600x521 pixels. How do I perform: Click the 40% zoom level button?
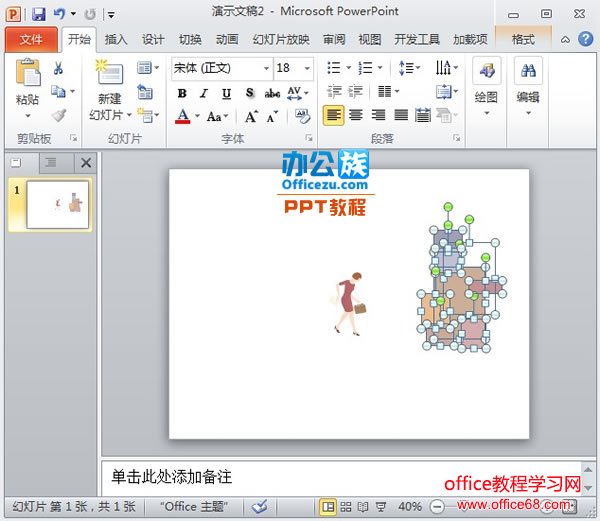point(410,507)
